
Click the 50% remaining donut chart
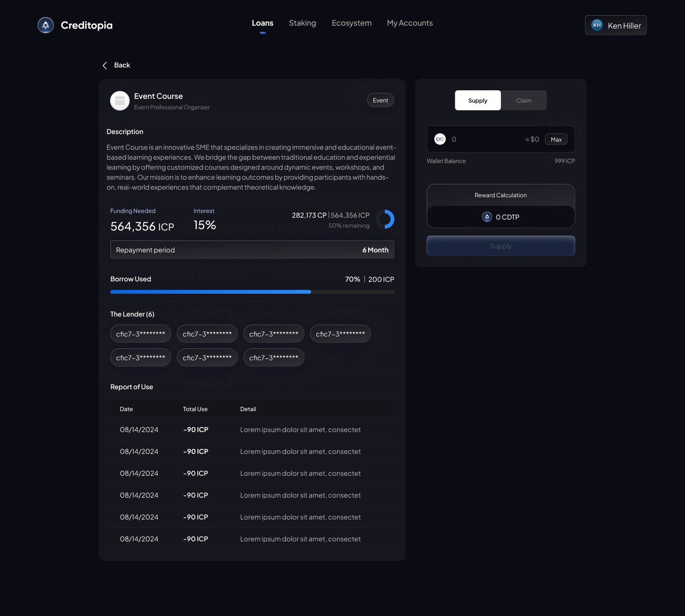coord(385,219)
